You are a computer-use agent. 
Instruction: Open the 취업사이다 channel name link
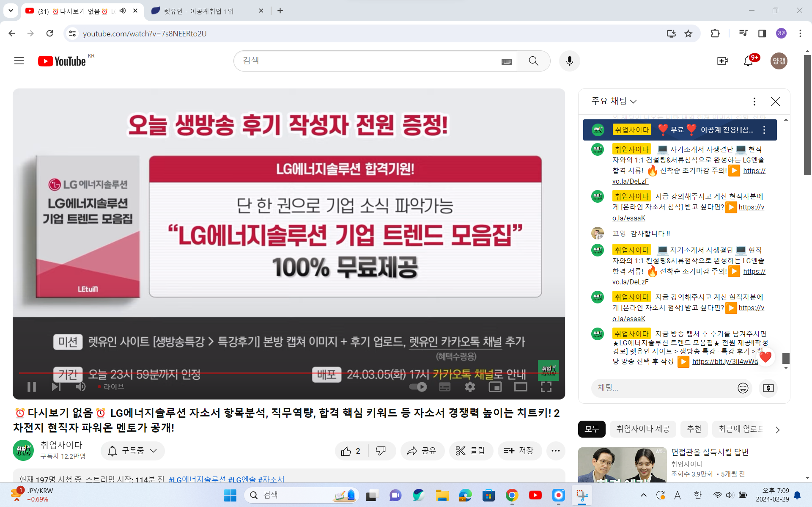click(61, 445)
